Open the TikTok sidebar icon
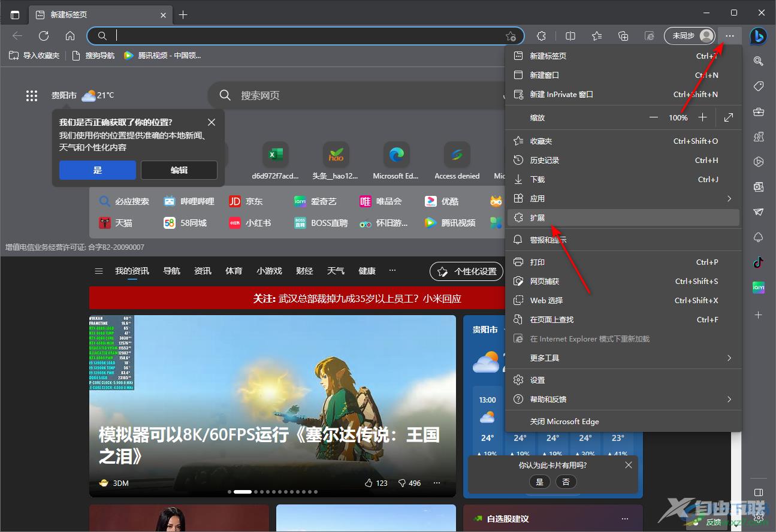 (x=758, y=262)
